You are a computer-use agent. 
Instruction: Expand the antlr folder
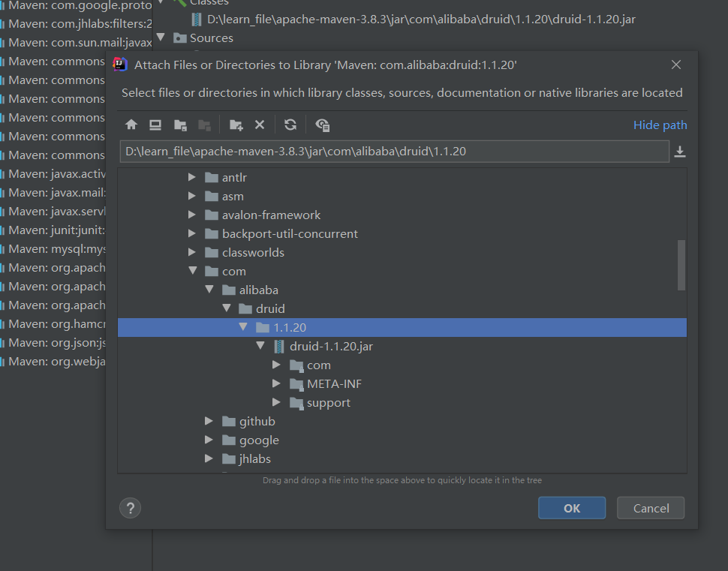coord(191,177)
